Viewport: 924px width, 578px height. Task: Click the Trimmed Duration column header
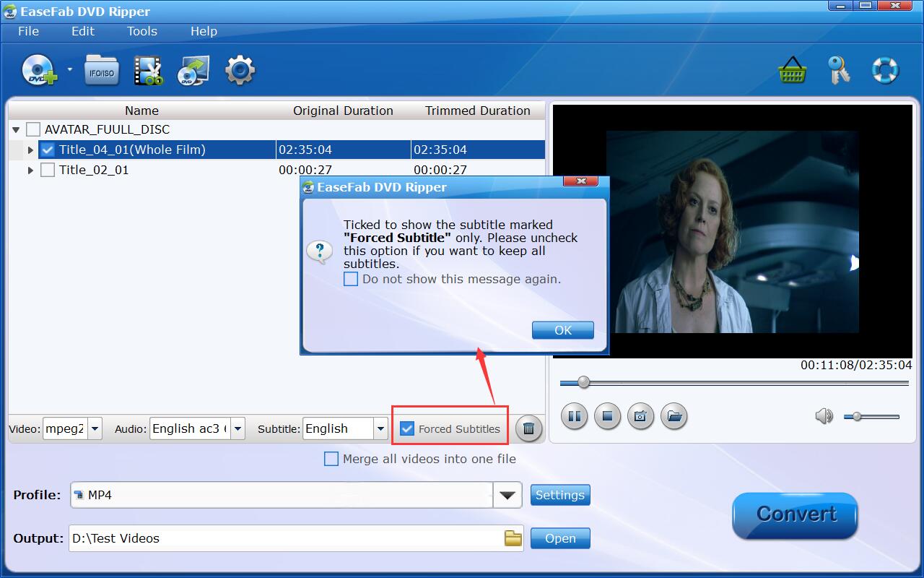tap(477, 111)
